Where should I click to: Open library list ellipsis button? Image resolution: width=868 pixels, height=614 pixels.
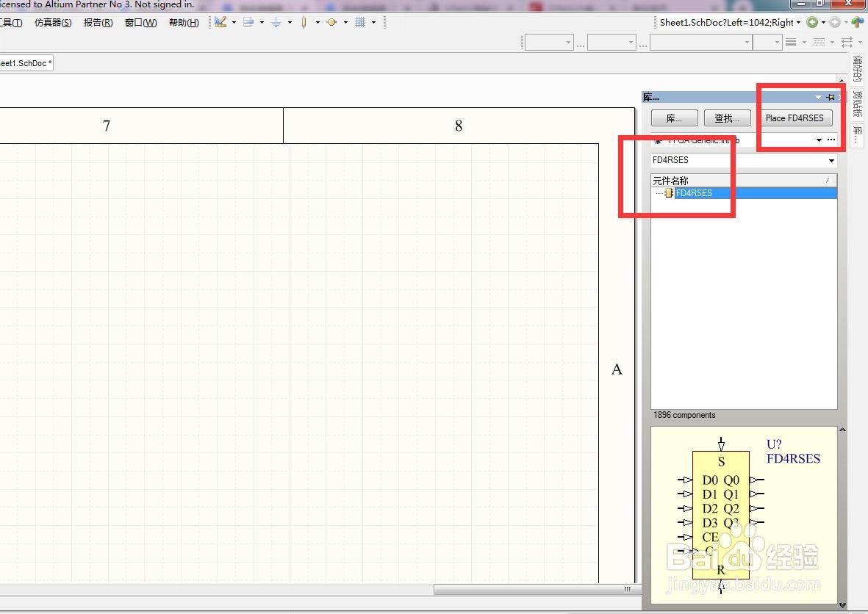pyautogui.click(x=831, y=140)
